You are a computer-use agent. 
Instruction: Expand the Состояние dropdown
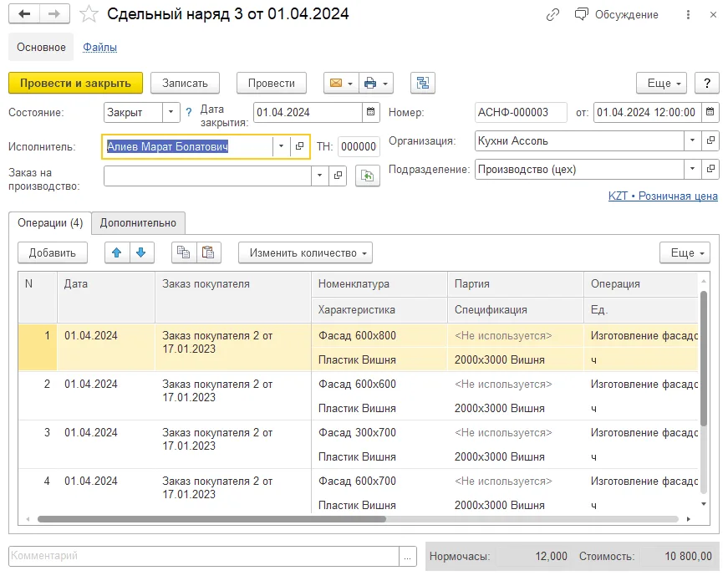coord(171,112)
